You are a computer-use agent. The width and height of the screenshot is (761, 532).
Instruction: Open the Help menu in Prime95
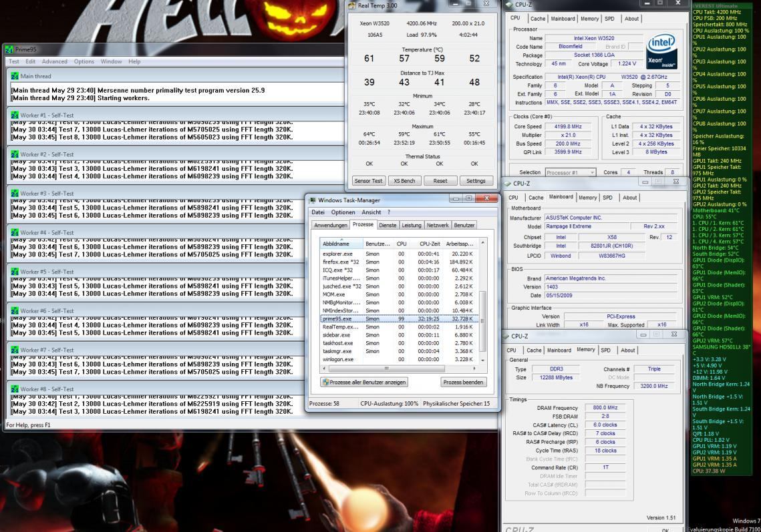tap(134, 61)
